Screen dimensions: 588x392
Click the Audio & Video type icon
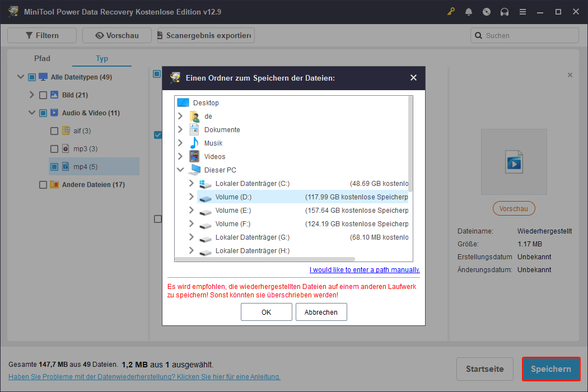tap(54, 113)
